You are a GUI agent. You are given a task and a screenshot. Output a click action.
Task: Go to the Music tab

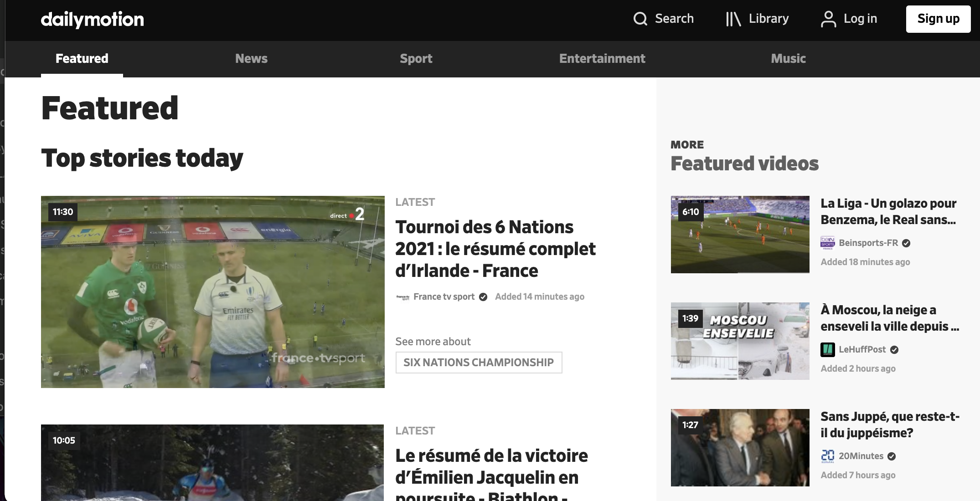point(788,58)
